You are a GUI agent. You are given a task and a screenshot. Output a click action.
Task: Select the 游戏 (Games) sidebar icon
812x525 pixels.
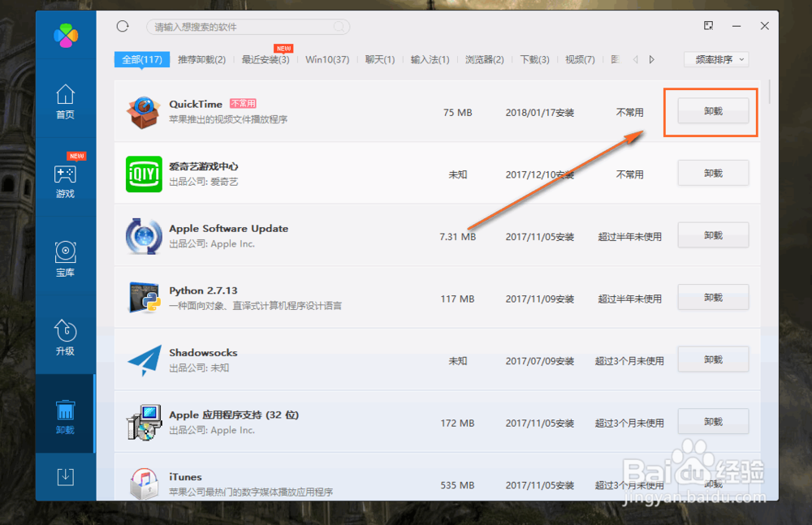66,176
